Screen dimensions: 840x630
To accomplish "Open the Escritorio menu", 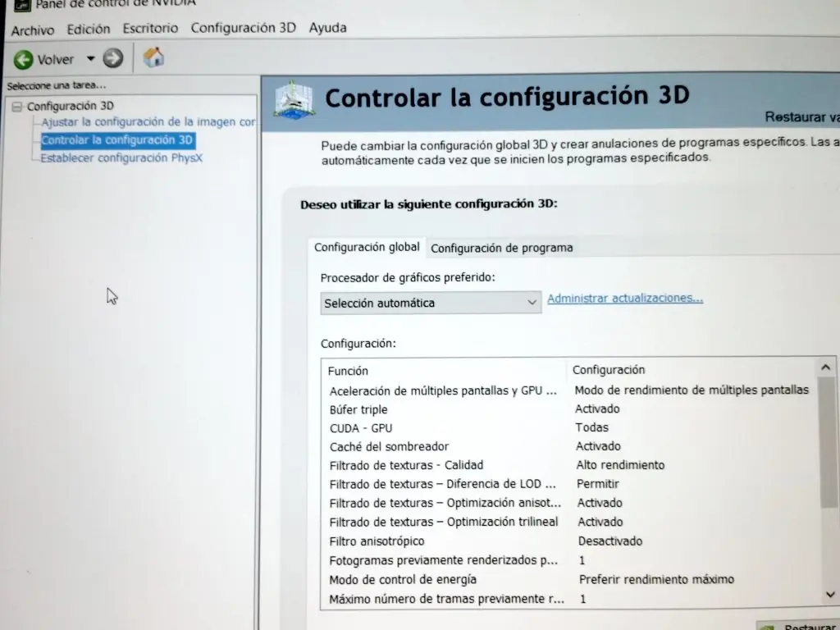I will (x=150, y=28).
